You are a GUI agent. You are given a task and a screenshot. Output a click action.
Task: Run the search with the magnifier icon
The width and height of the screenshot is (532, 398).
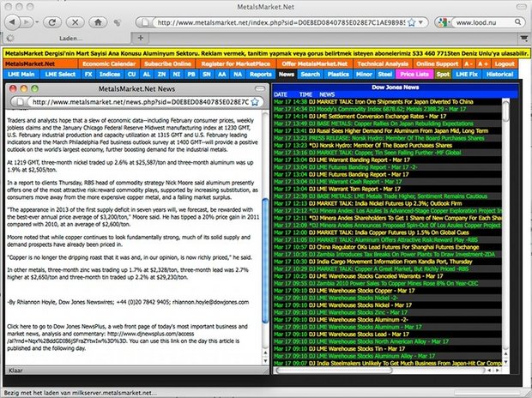pos(517,22)
